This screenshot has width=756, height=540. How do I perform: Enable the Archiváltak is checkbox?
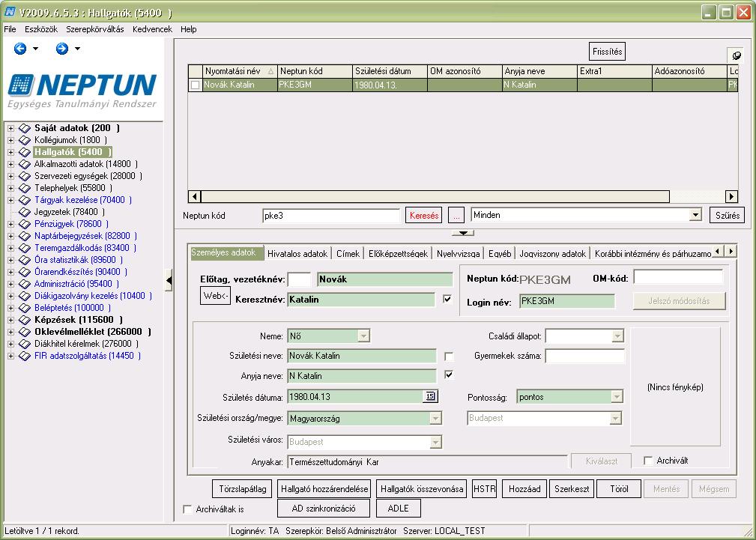[x=187, y=509]
